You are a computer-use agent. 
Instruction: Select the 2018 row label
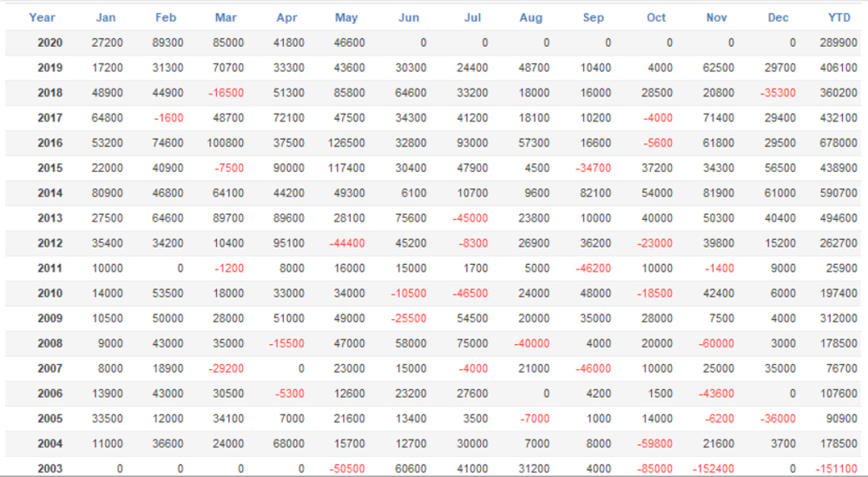click(x=49, y=92)
